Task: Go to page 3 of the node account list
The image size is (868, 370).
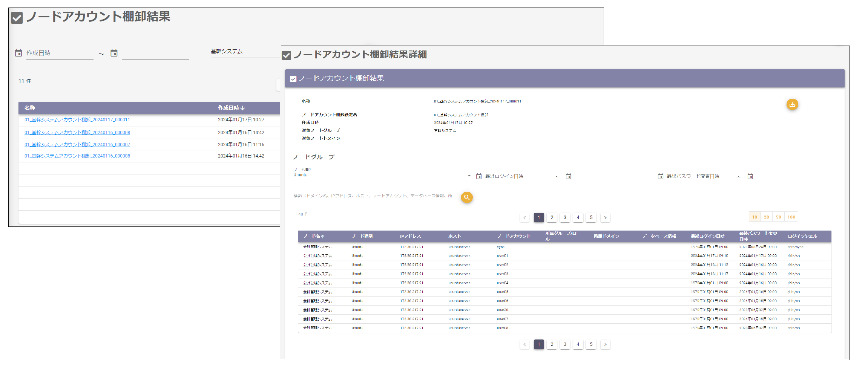Action: tap(565, 217)
